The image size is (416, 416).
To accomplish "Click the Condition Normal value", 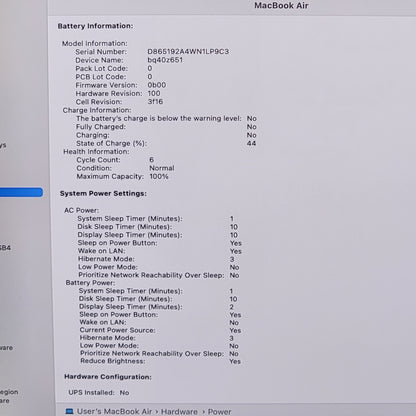I will click(162, 168).
